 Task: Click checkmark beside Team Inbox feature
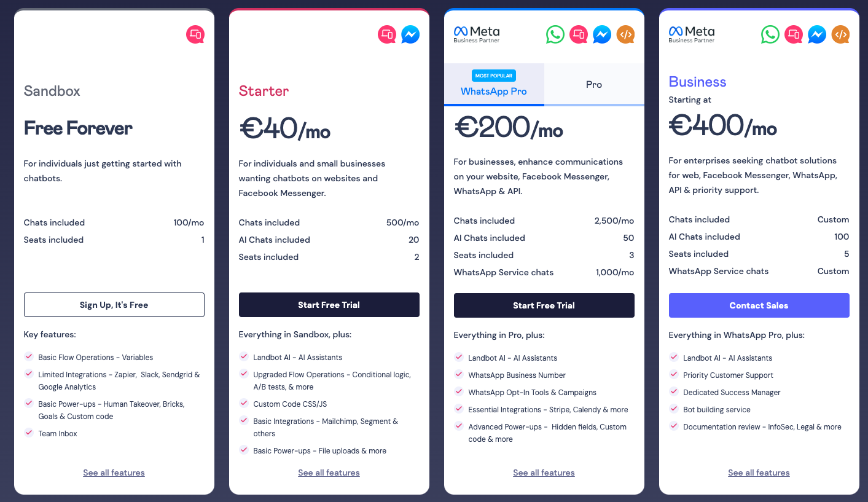tap(29, 433)
